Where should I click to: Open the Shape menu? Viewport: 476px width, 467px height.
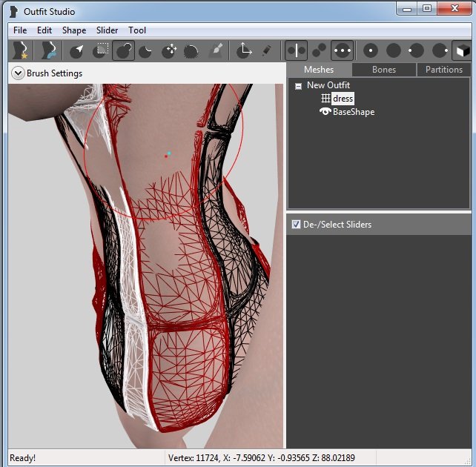pos(74,30)
